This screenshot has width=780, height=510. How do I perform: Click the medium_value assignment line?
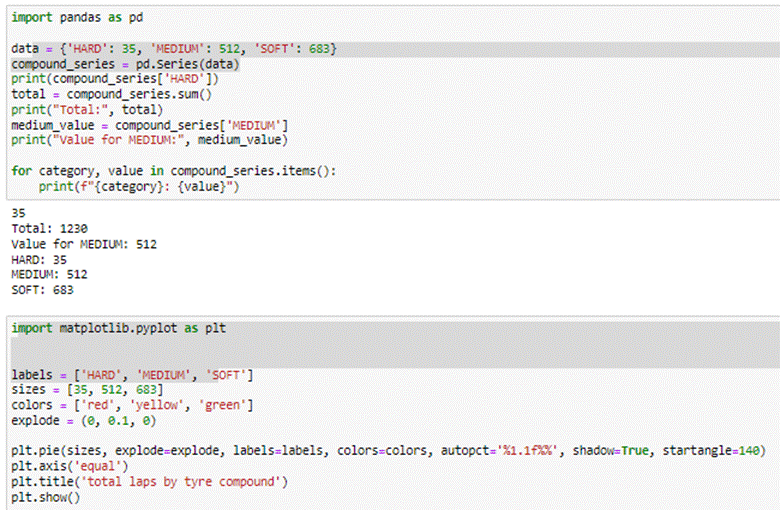click(x=150, y=125)
